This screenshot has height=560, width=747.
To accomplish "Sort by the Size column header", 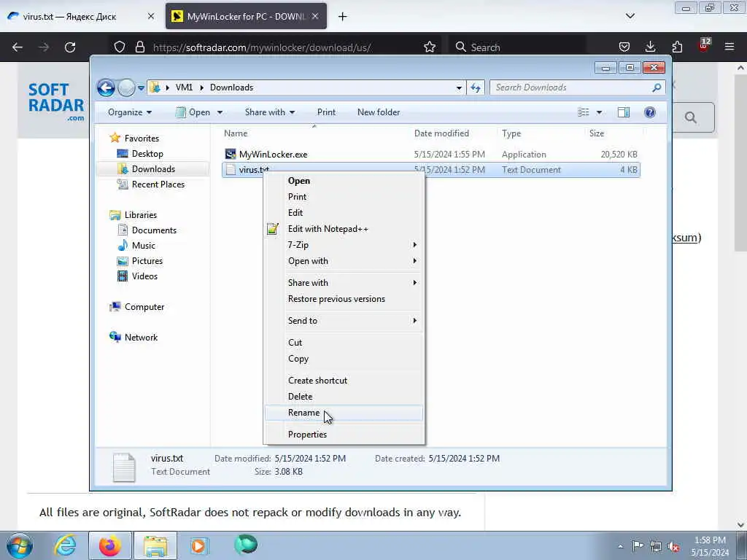I will 597,133.
